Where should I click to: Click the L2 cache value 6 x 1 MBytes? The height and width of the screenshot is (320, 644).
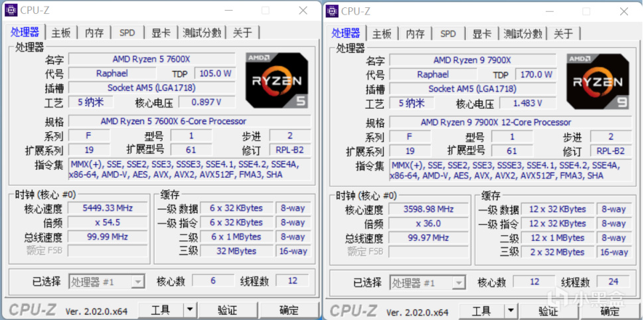[x=236, y=236]
